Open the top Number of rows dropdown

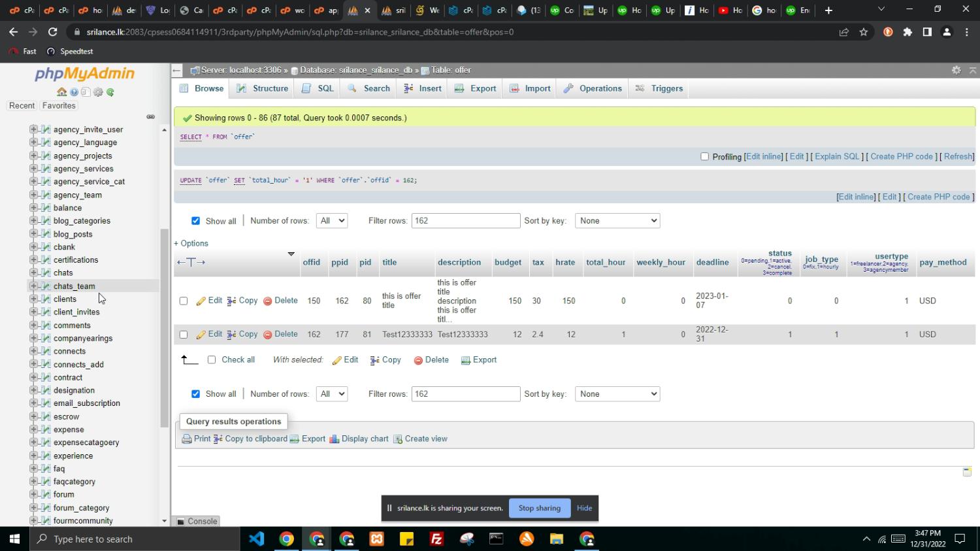[x=331, y=221]
